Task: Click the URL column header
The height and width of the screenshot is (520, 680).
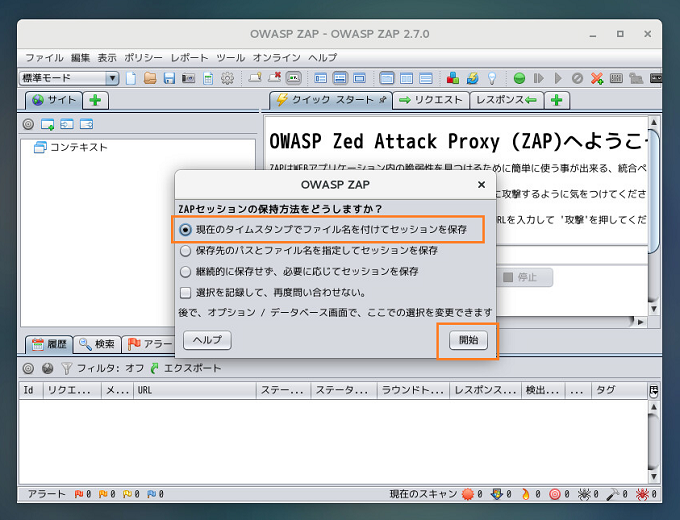Action: (195, 390)
